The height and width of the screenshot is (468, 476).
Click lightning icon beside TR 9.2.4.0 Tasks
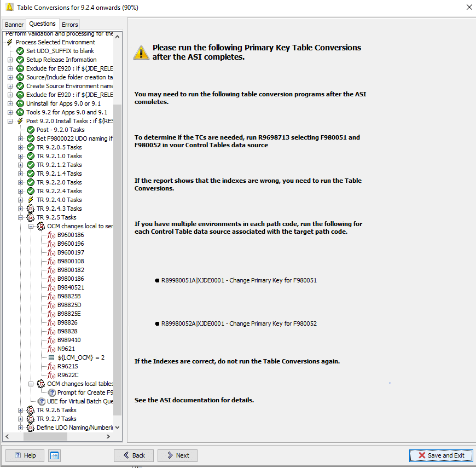tap(30, 200)
